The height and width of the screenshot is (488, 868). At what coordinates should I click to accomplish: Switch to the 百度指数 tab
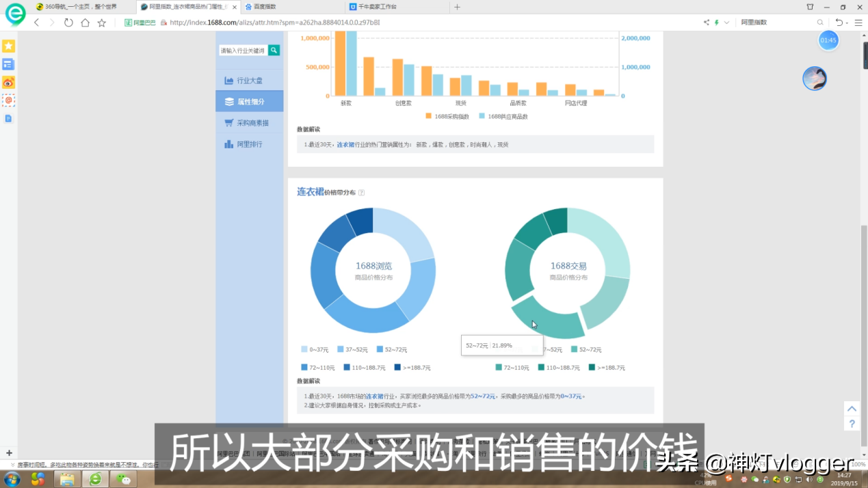click(264, 7)
